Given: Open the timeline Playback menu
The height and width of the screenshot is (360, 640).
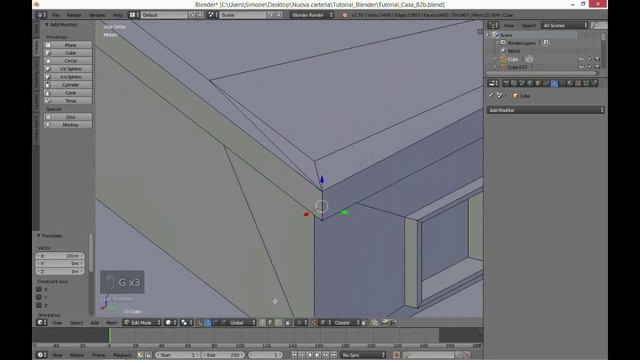Looking at the screenshot, I should [x=122, y=355].
